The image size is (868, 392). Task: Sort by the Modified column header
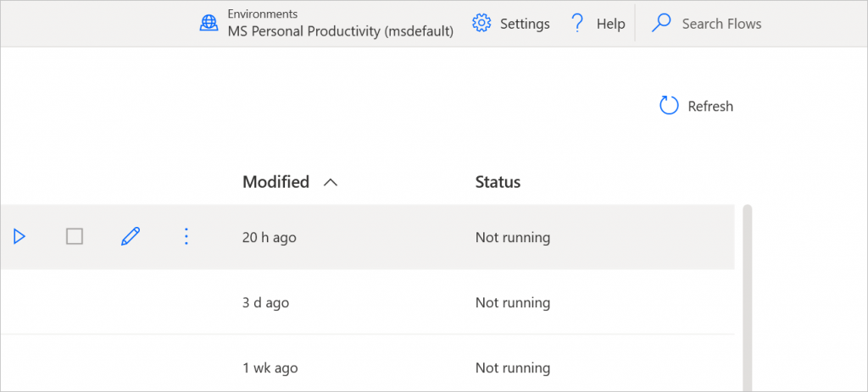click(275, 182)
